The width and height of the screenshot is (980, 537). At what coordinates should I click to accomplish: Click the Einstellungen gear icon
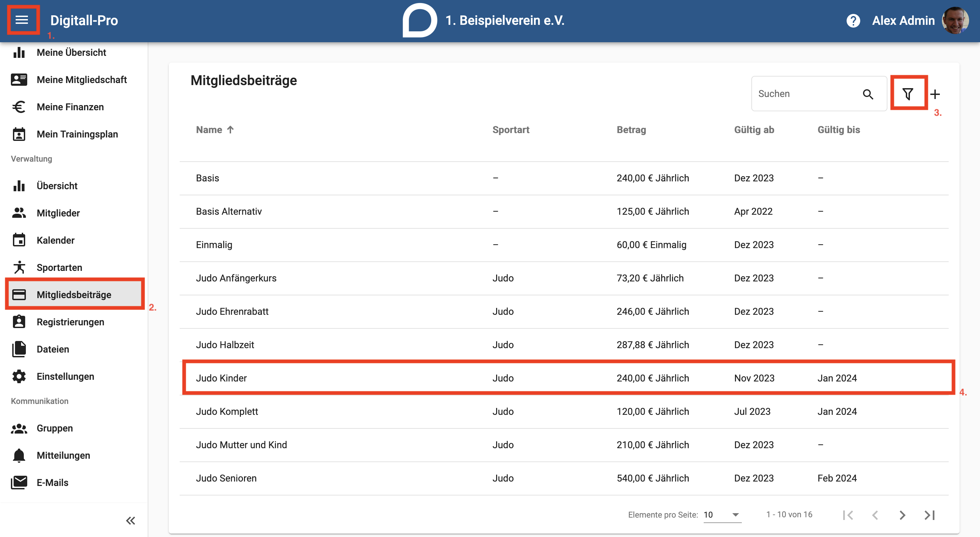click(19, 376)
